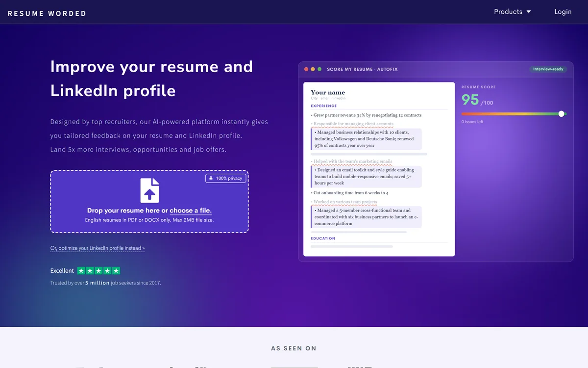Click the '0 issues left' text
Screen dimensions: 588x368
point(472,122)
